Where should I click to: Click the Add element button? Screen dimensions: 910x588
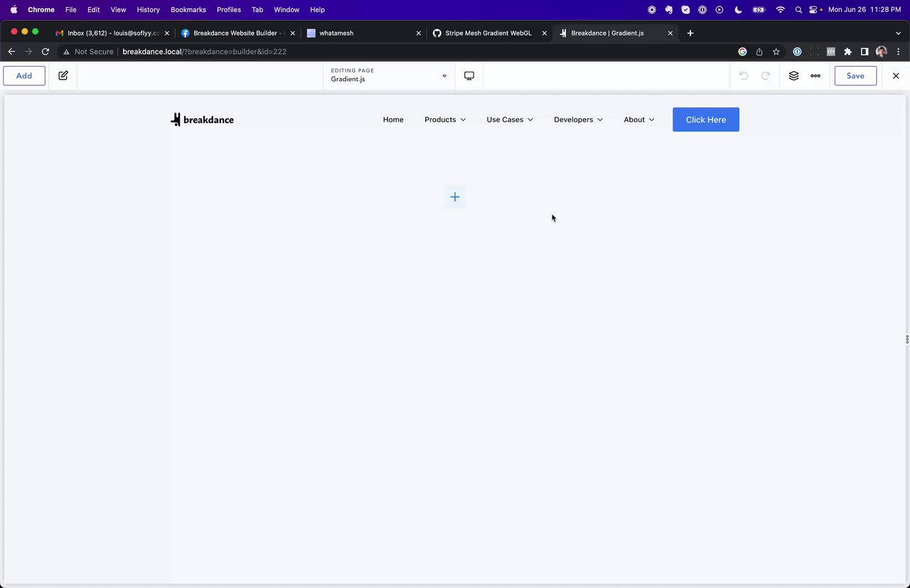point(24,76)
